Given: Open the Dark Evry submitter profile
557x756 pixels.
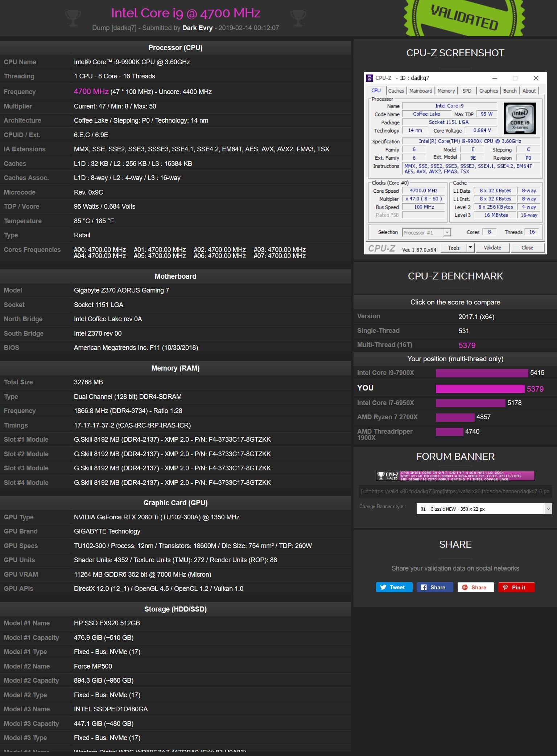Looking at the screenshot, I should [197, 28].
